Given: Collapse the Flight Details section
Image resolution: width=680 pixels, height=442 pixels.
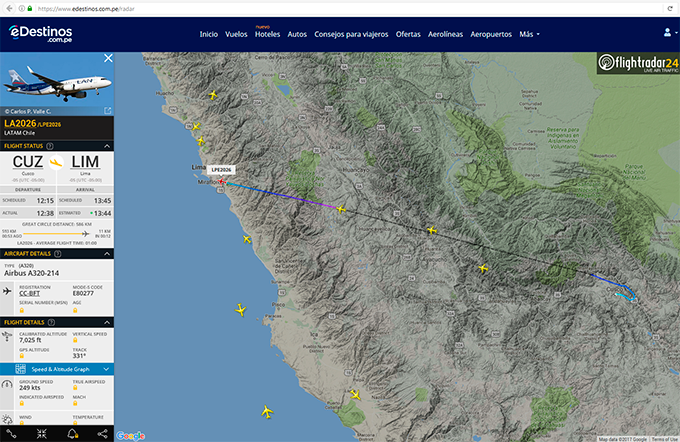Looking at the screenshot, I should point(107,322).
